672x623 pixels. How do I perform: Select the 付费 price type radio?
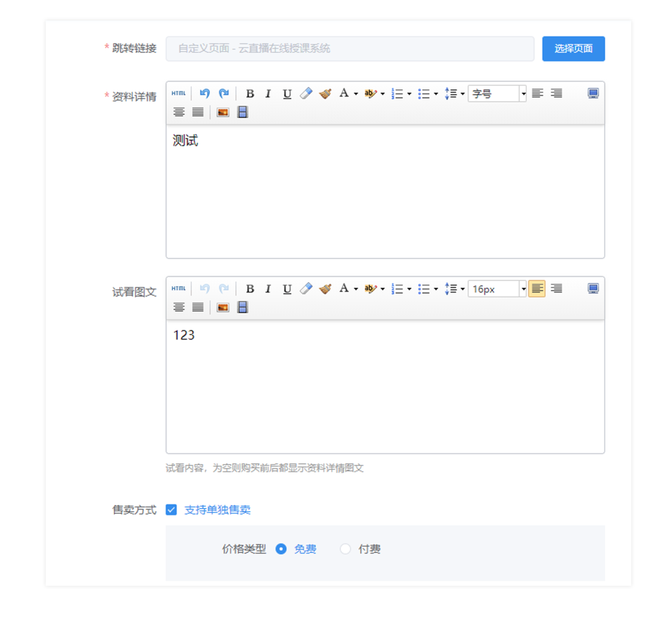pyautogui.click(x=345, y=549)
